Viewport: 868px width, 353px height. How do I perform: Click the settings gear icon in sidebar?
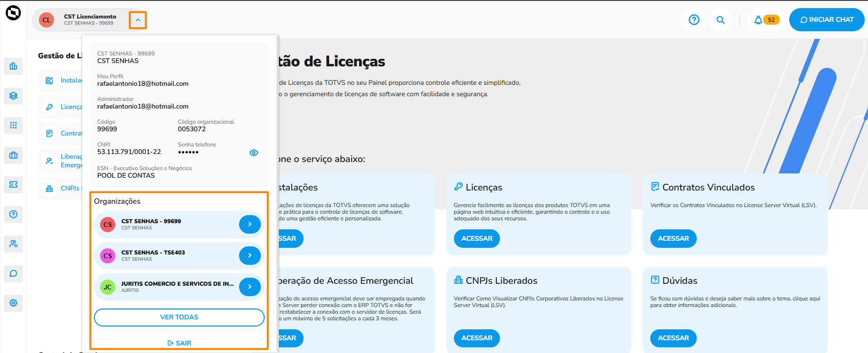[x=13, y=303]
